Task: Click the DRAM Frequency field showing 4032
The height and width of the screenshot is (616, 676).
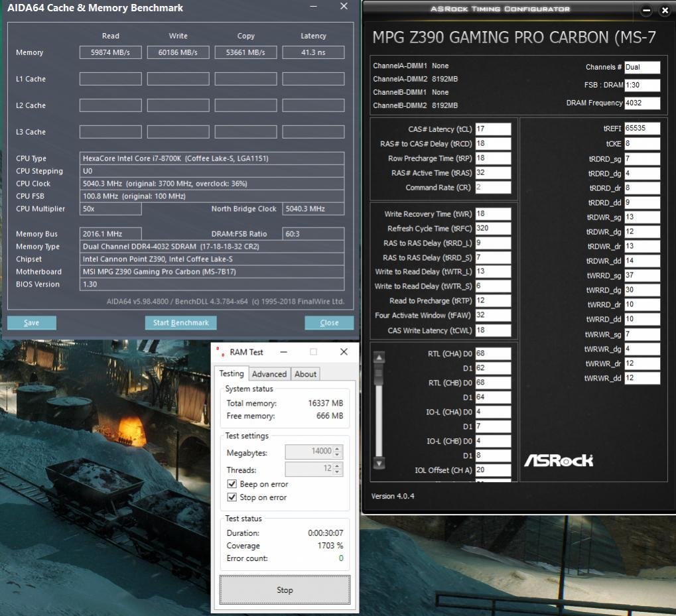Action: tap(642, 103)
